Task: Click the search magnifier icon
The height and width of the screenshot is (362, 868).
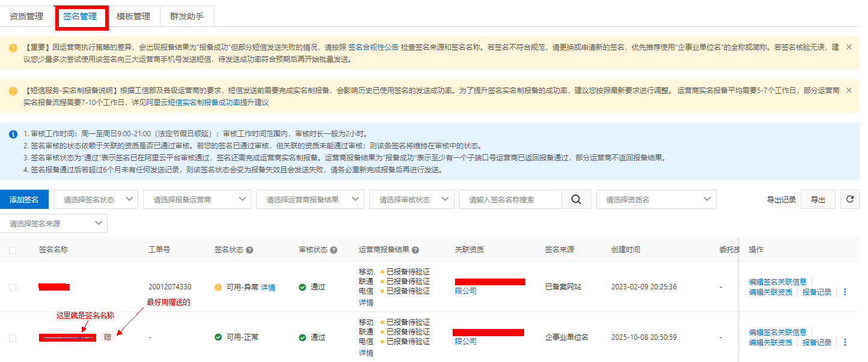Action: 576,200
